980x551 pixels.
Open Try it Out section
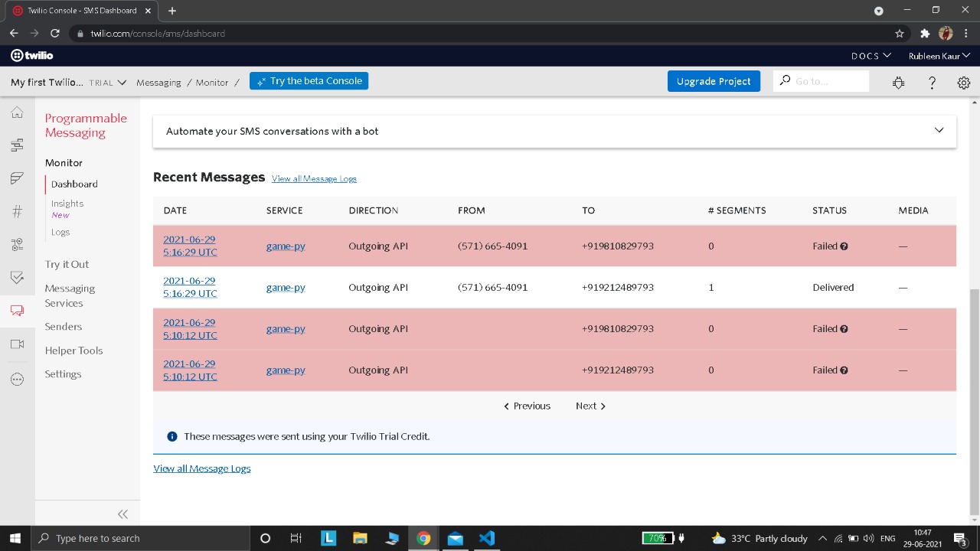(x=67, y=264)
